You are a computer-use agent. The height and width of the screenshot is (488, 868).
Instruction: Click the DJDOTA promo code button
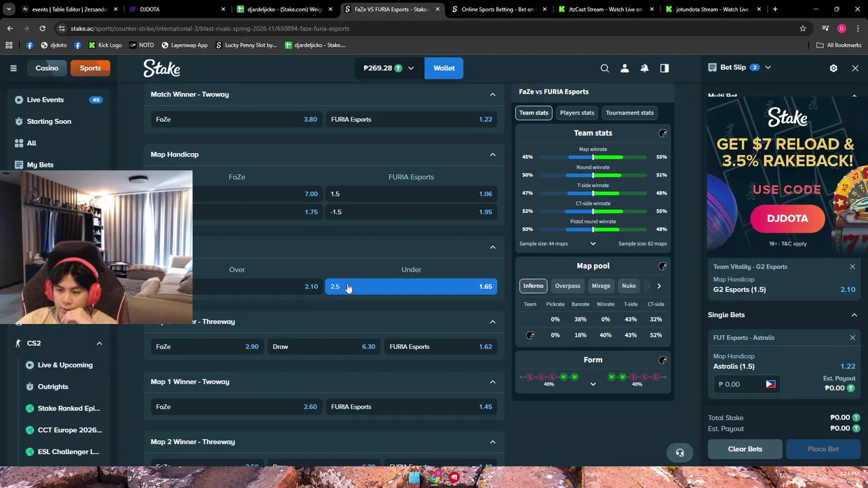pyautogui.click(x=787, y=218)
